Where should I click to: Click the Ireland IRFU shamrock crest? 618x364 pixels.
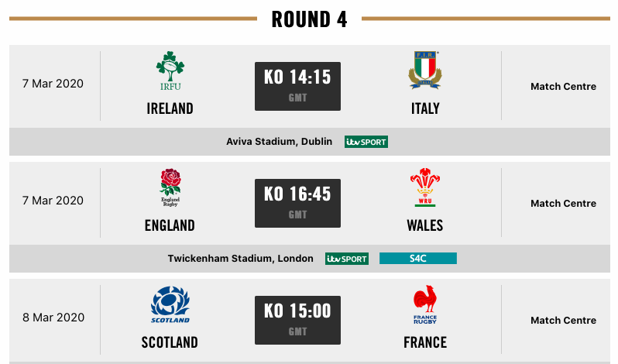pyautogui.click(x=170, y=71)
